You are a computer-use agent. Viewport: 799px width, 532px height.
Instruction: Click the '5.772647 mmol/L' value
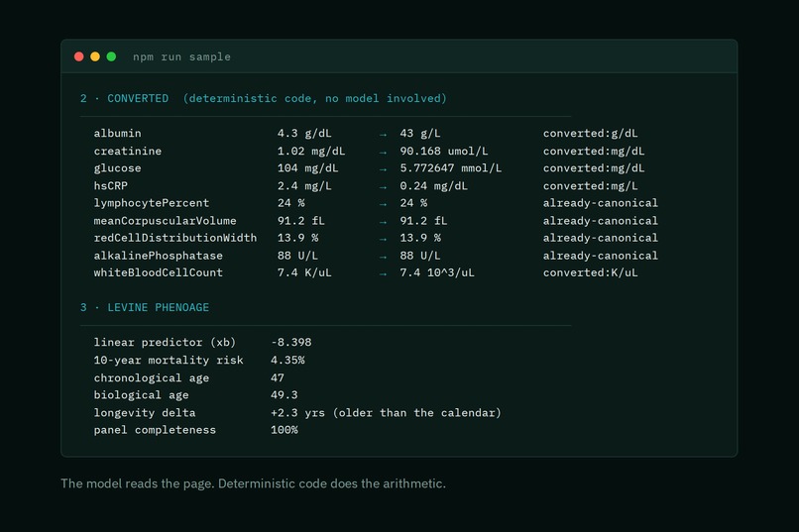coord(450,168)
